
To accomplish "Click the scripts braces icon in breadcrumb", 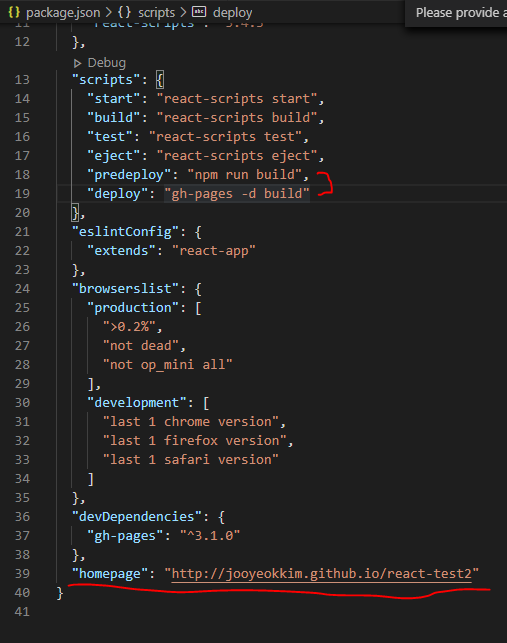I will tap(124, 12).
